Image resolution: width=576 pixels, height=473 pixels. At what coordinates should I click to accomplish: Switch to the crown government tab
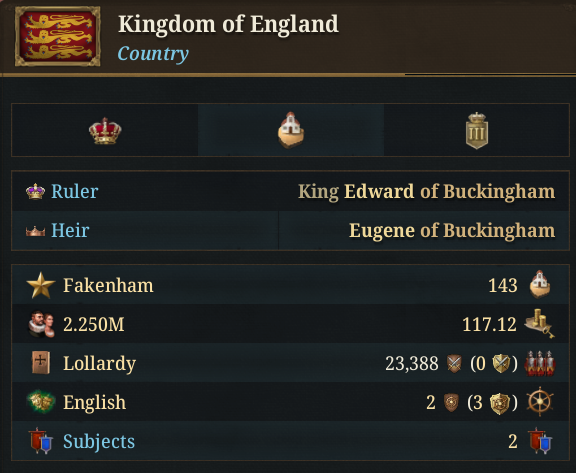105,130
